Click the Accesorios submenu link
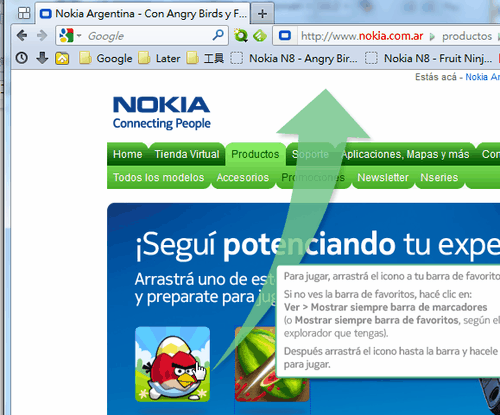500x415 pixels. point(243,177)
